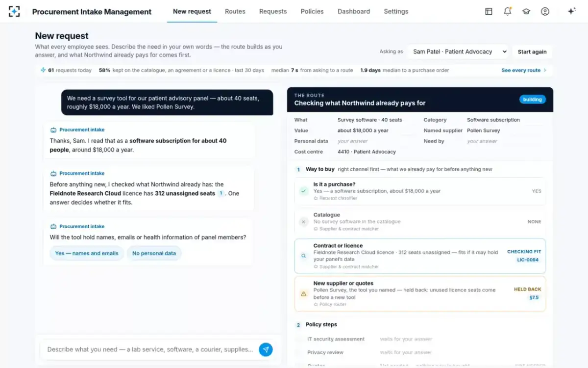This screenshot has width=588, height=368.
Task: Open the user profile icon
Action: 545,11
